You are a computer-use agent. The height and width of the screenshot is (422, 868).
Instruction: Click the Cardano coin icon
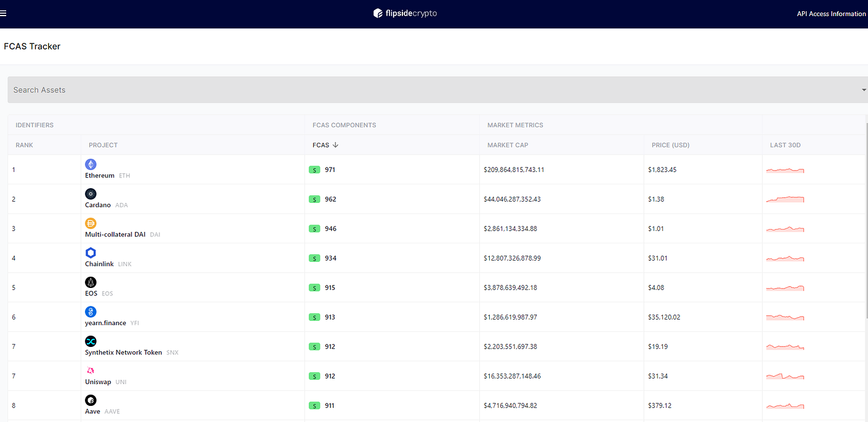91,194
